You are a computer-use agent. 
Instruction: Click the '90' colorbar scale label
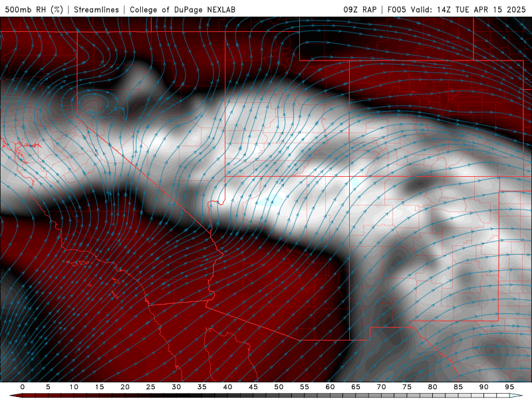pos(483,387)
